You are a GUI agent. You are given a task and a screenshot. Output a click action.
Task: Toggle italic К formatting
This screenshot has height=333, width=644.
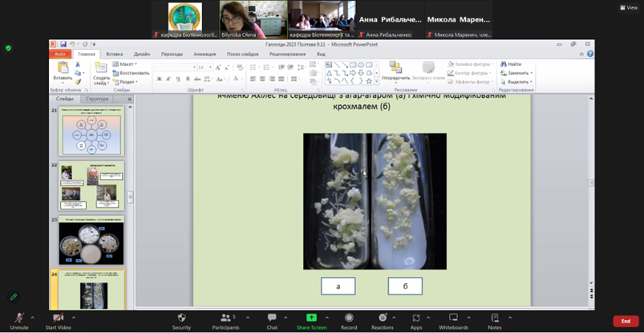pos(168,79)
